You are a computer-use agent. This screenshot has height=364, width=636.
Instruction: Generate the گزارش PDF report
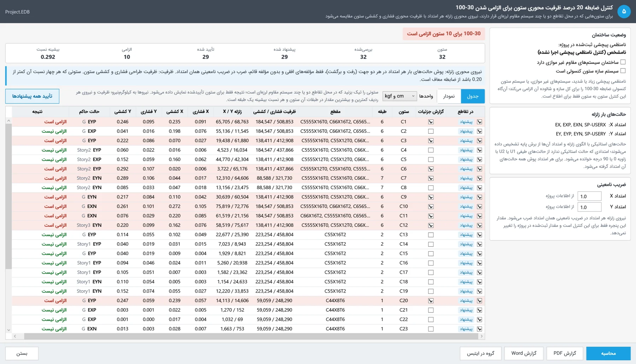pos(565,353)
